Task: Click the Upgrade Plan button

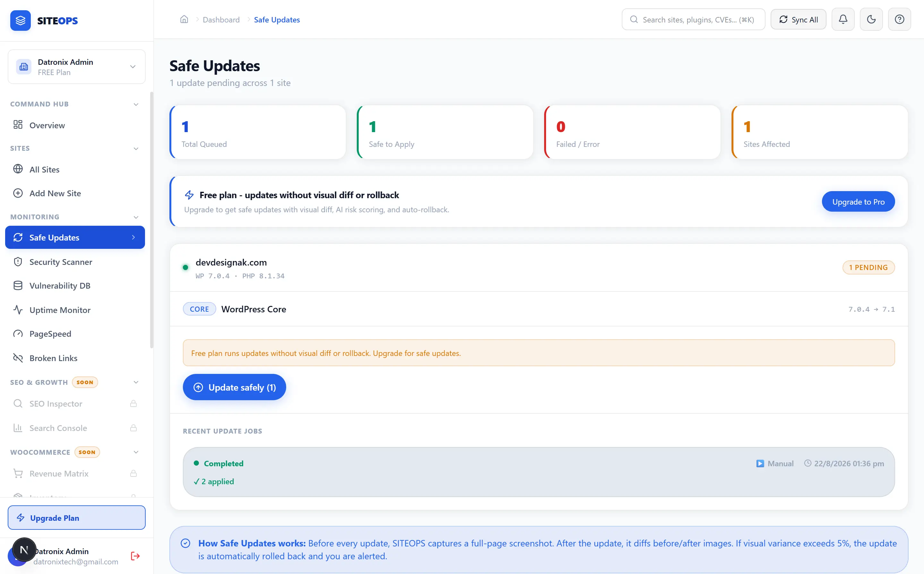Action: pyautogui.click(x=77, y=518)
